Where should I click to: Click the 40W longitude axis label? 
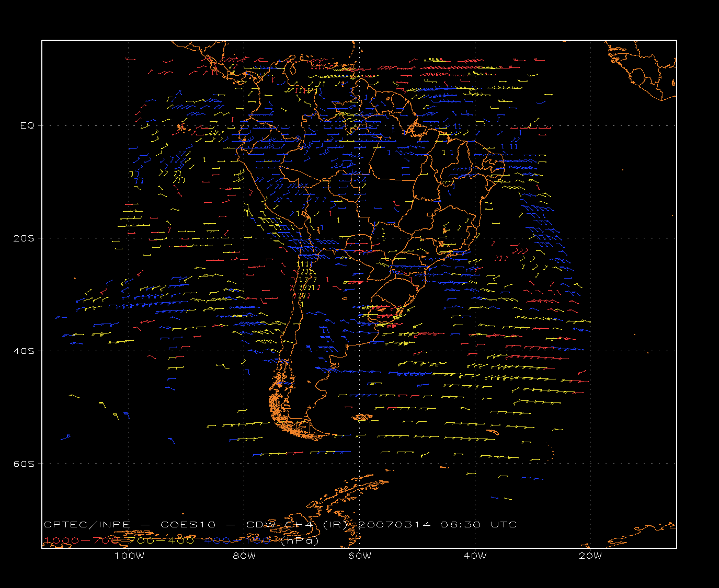475,556
